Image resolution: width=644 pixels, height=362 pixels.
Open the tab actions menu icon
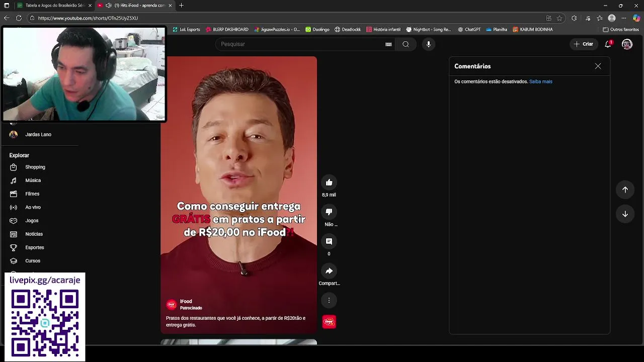click(7, 6)
